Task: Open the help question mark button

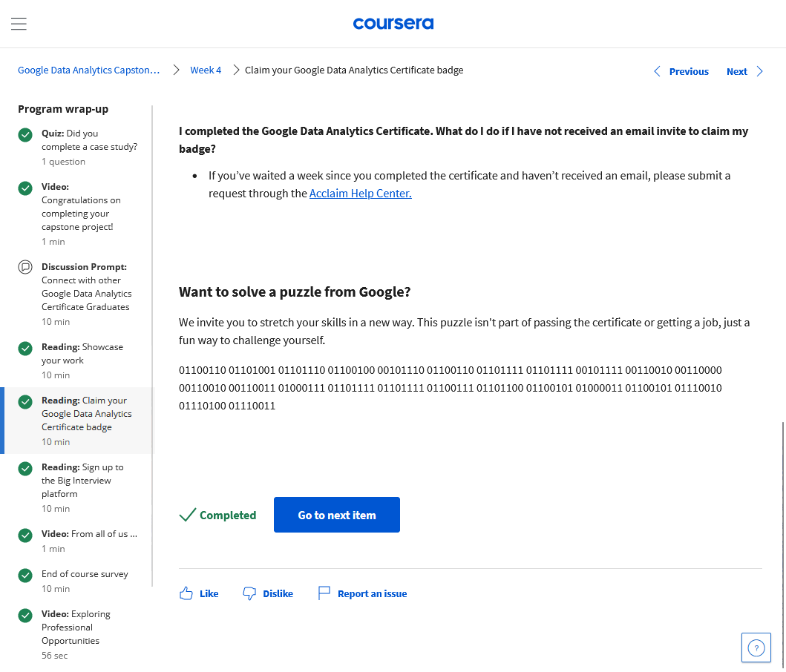Action: click(x=756, y=648)
